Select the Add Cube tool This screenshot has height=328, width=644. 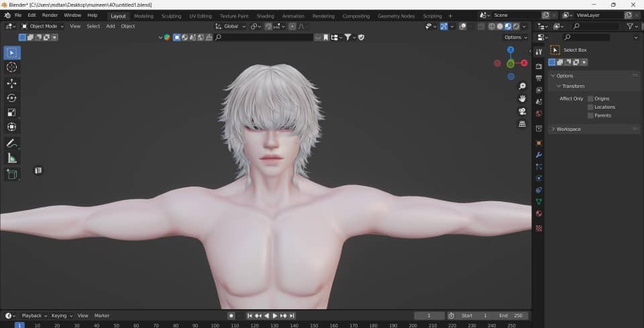[12, 174]
